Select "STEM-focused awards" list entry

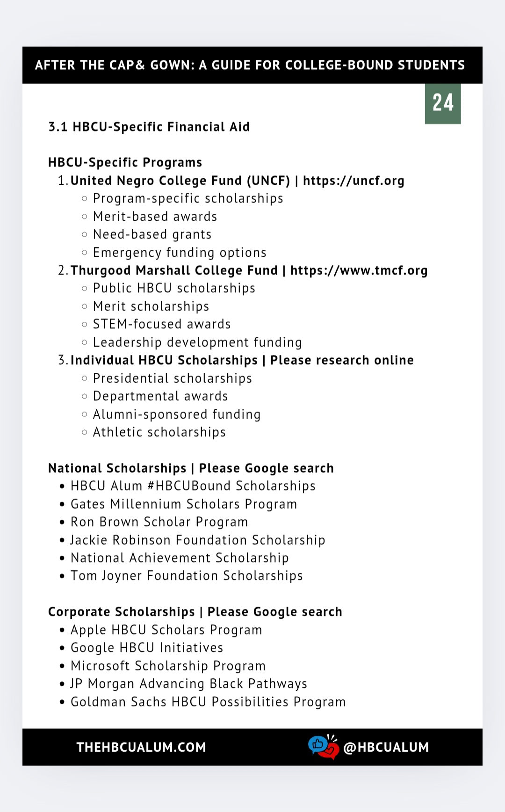pyautogui.click(x=162, y=324)
